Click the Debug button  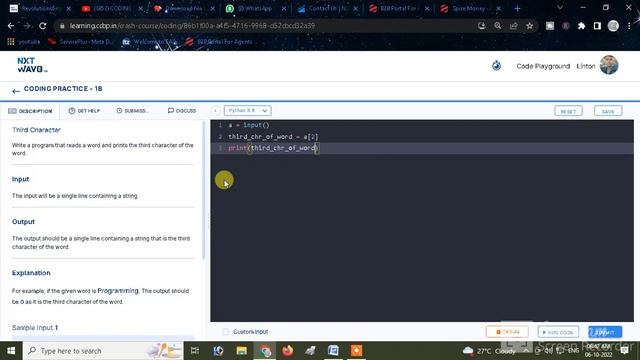click(507, 332)
